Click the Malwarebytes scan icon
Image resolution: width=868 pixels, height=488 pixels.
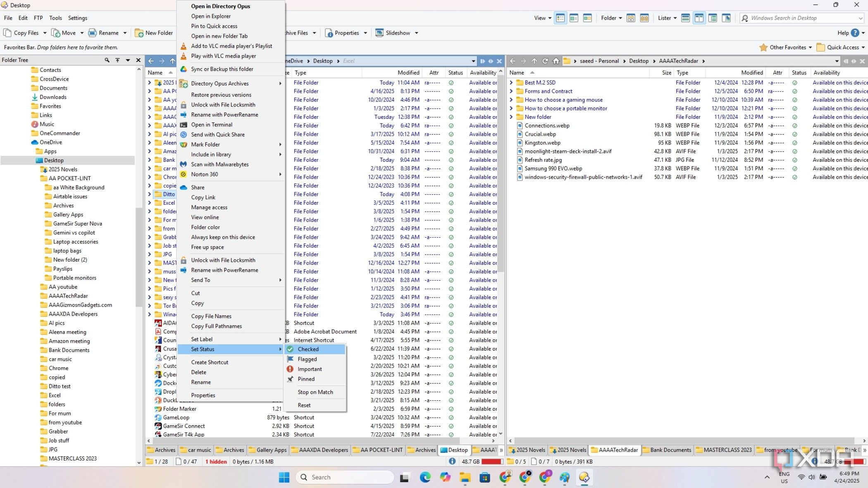tap(184, 164)
